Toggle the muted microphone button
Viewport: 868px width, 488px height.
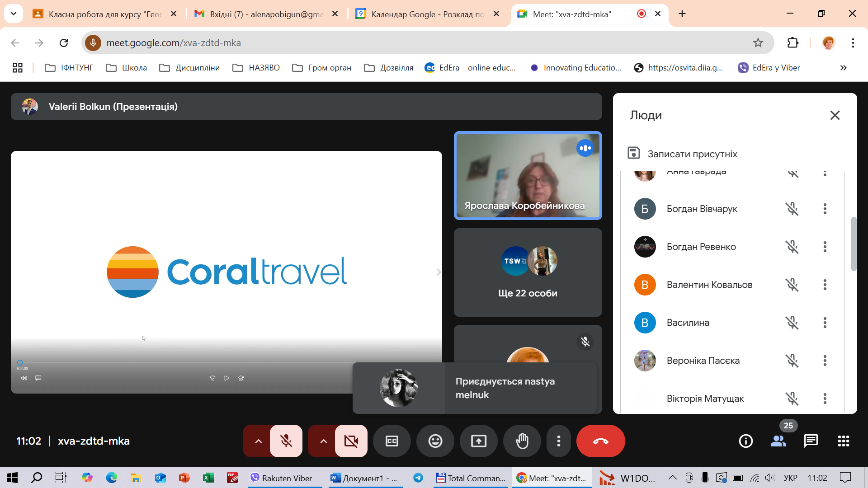click(286, 441)
